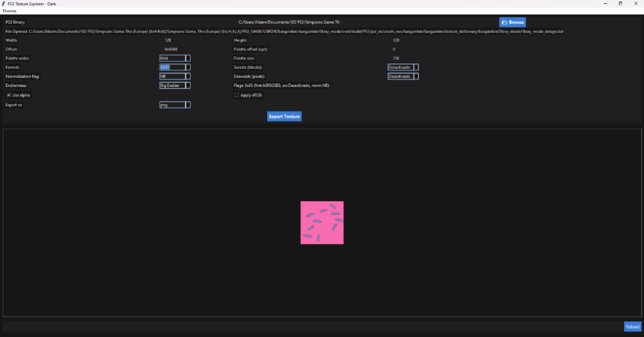Maximize the PS3 Texture Explorer window
644x337 pixels.
click(620, 4)
